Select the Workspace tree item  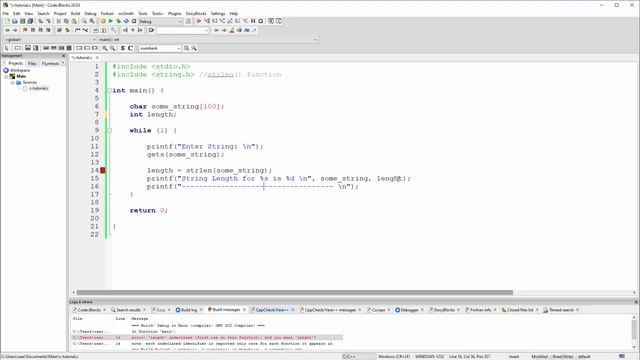pyautogui.click(x=20, y=70)
